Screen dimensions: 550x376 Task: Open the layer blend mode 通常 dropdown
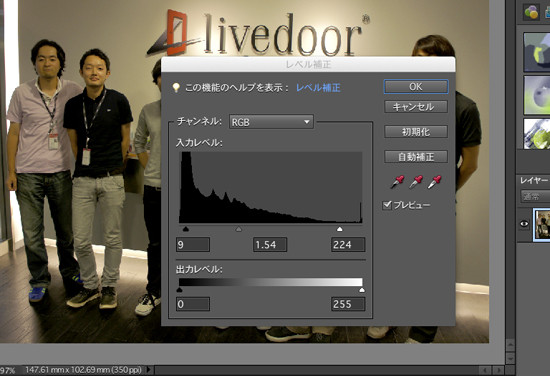coord(535,196)
